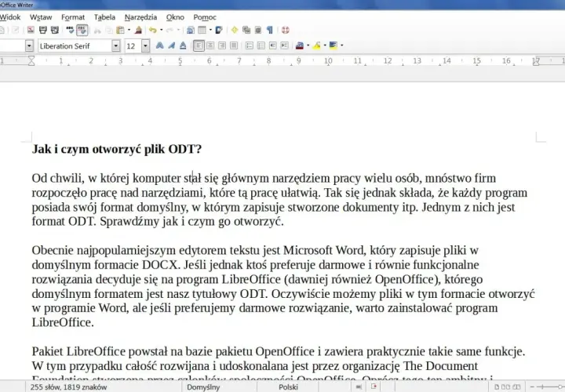Viewport: 565px width, 392px height.
Task: Open the Pomoc menu
Action: point(205,17)
